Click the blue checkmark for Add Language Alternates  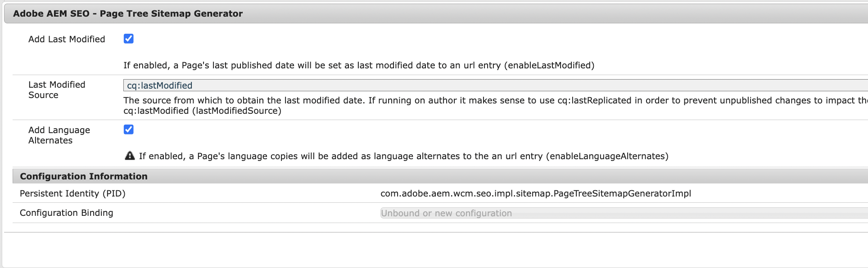point(129,130)
